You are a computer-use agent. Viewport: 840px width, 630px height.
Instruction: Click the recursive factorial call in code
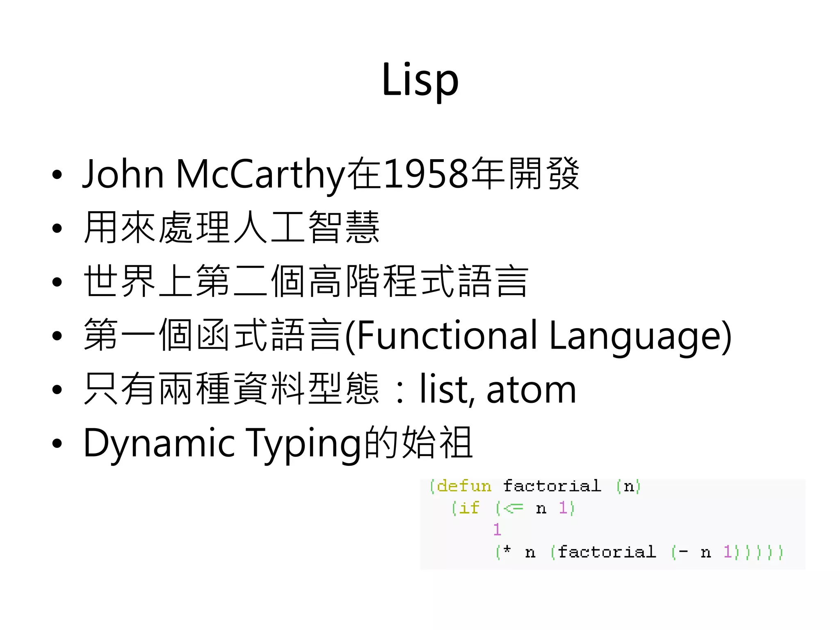pyautogui.click(x=607, y=552)
